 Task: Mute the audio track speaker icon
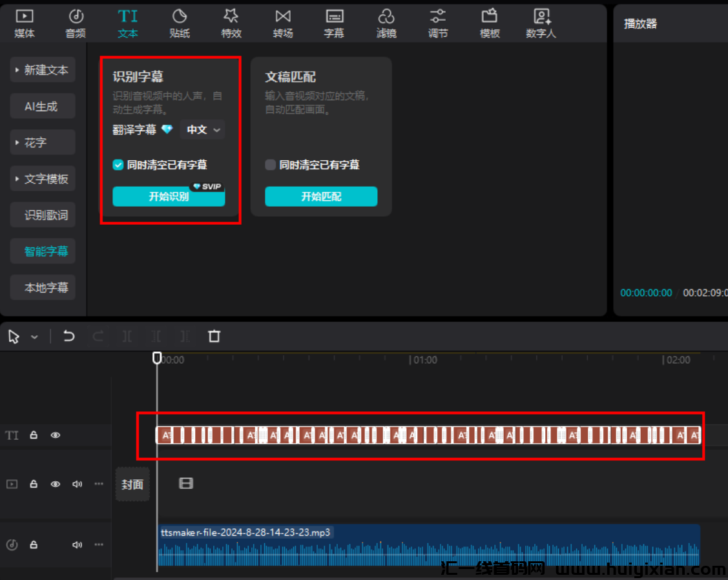(78, 544)
